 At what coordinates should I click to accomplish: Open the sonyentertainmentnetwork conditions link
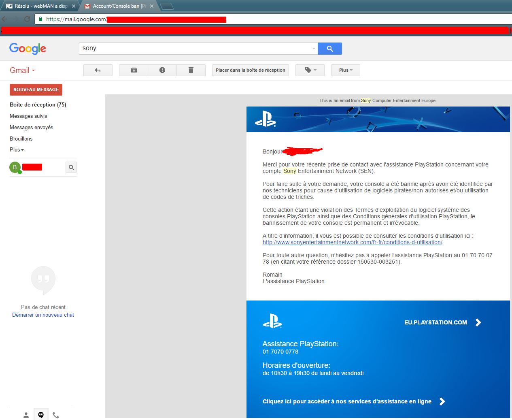click(x=353, y=242)
